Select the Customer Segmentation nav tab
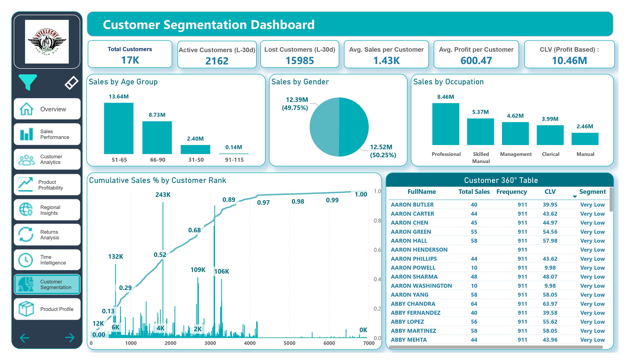Image resolution: width=630 pixels, height=364 pixels. pyautogui.click(x=47, y=284)
